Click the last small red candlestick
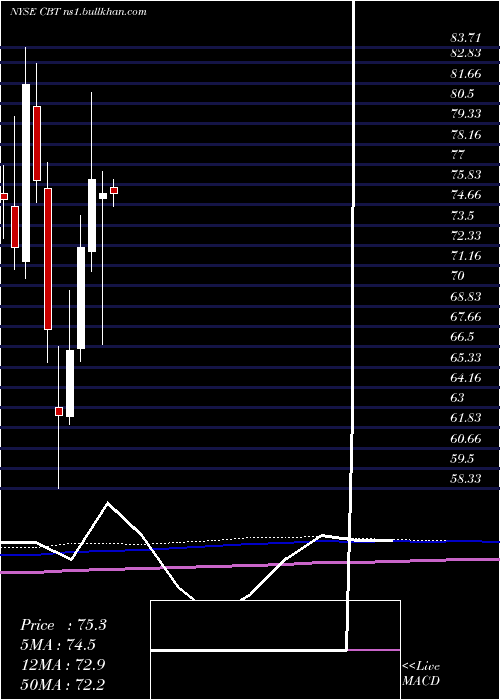Screen dimensions: 500x700 click(114, 191)
